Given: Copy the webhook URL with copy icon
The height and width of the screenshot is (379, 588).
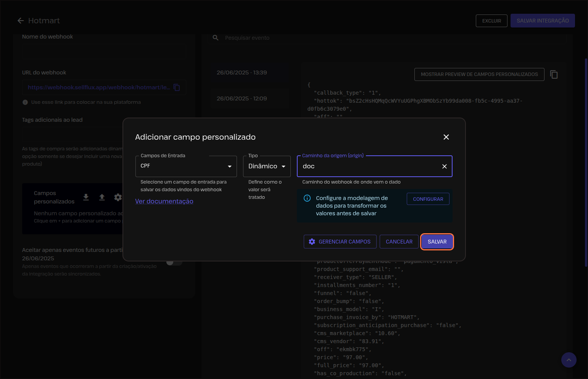Looking at the screenshot, I should tap(177, 87).
